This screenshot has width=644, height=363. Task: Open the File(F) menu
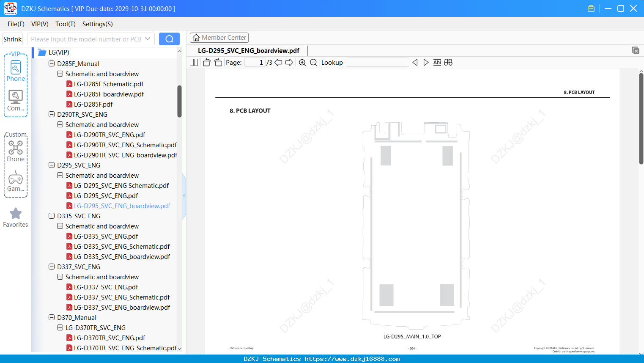[16, 24]
